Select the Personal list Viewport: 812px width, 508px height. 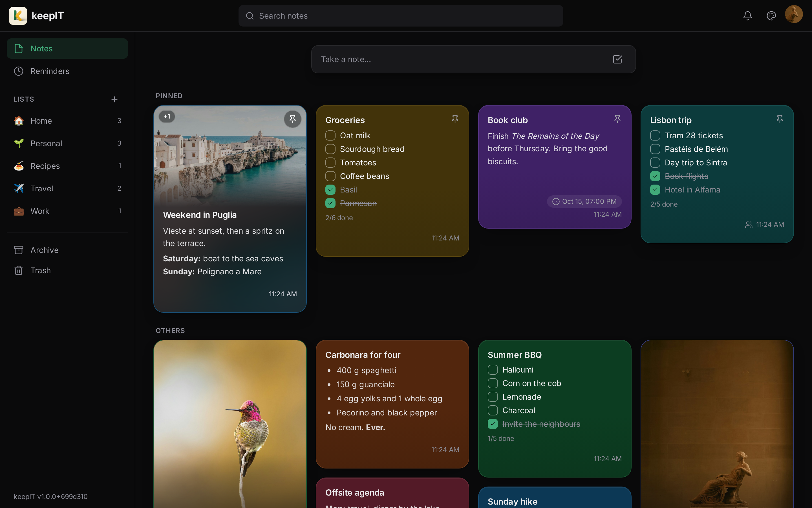coord(67,143)
